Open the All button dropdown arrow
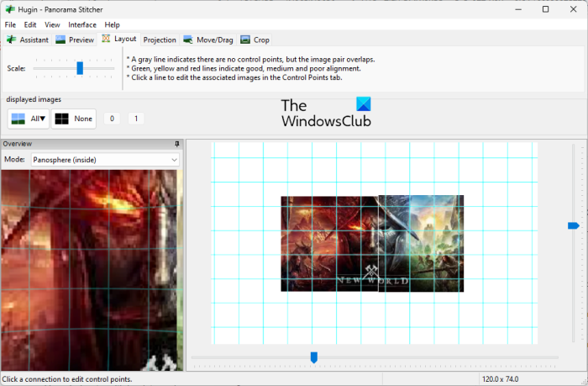 tap(43, 119)
